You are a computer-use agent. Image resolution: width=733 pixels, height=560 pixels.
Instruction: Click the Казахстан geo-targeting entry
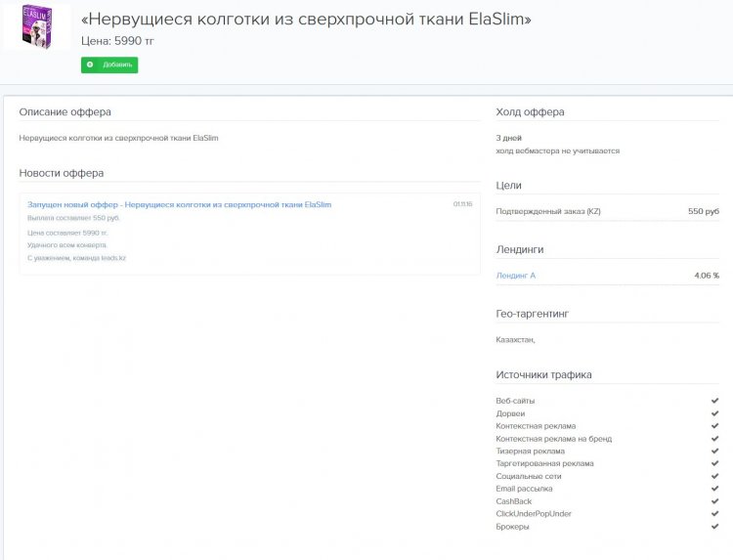pos(515,340)
